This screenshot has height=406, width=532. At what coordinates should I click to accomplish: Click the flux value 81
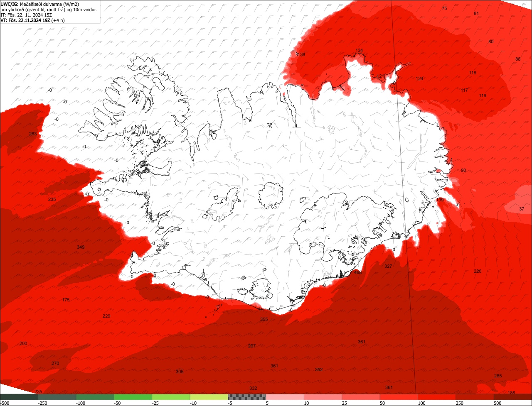pyautogui.click(x=476, y=13)
